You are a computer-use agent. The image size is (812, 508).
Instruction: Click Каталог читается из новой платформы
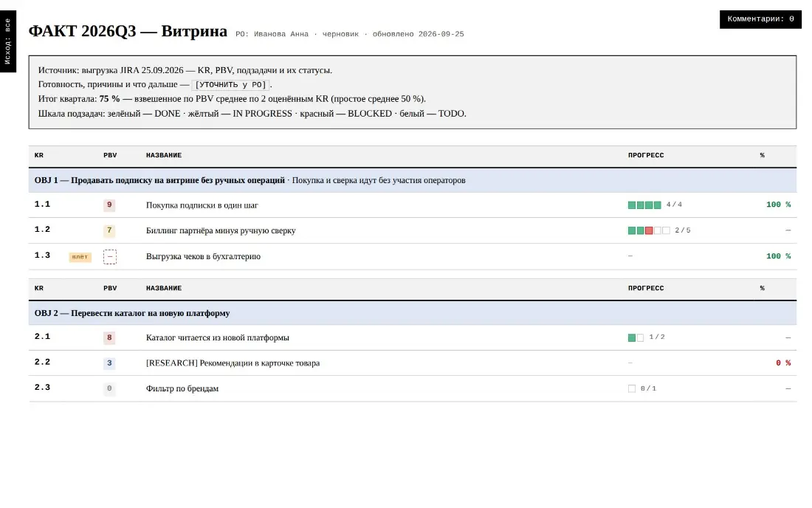point(218,337)
